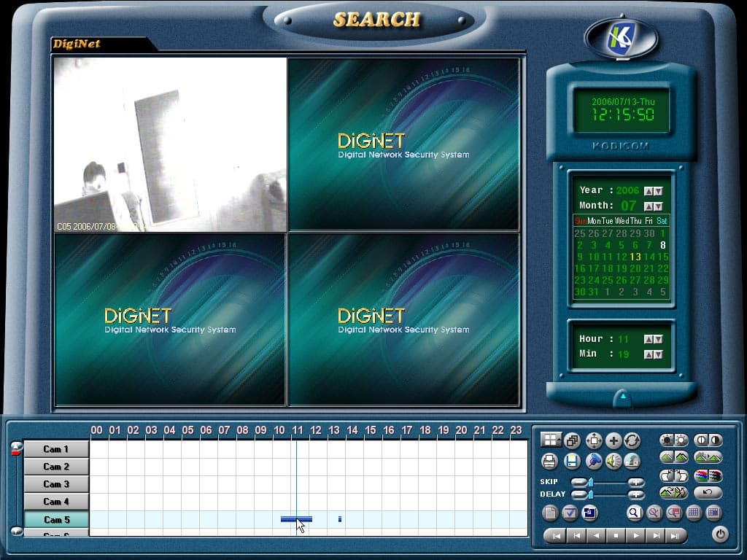Screen dimensions: 747x560
Task: Click the speaker audio icon
Action: [x=614, y=461]
